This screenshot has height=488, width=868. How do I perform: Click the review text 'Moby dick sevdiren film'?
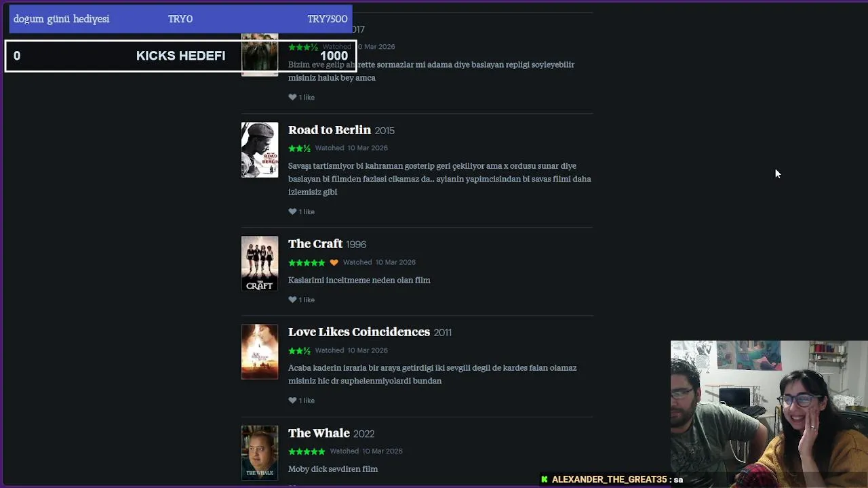pos(333,469)
